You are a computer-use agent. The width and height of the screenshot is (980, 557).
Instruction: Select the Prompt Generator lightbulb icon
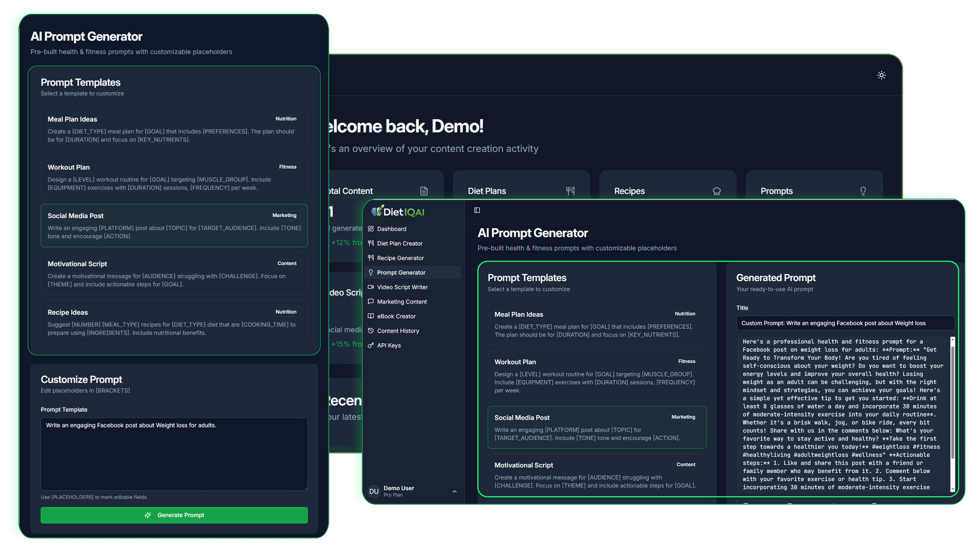pos(371,272)
